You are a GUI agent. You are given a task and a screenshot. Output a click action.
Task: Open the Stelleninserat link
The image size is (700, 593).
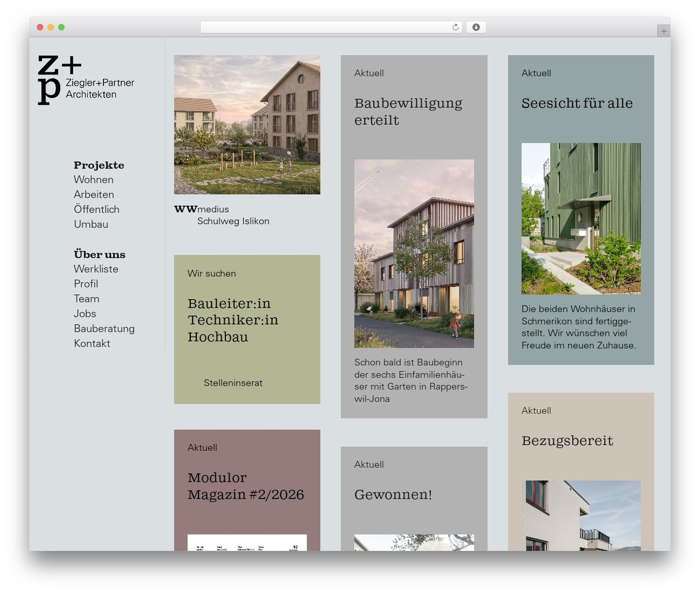click(233, 383)
